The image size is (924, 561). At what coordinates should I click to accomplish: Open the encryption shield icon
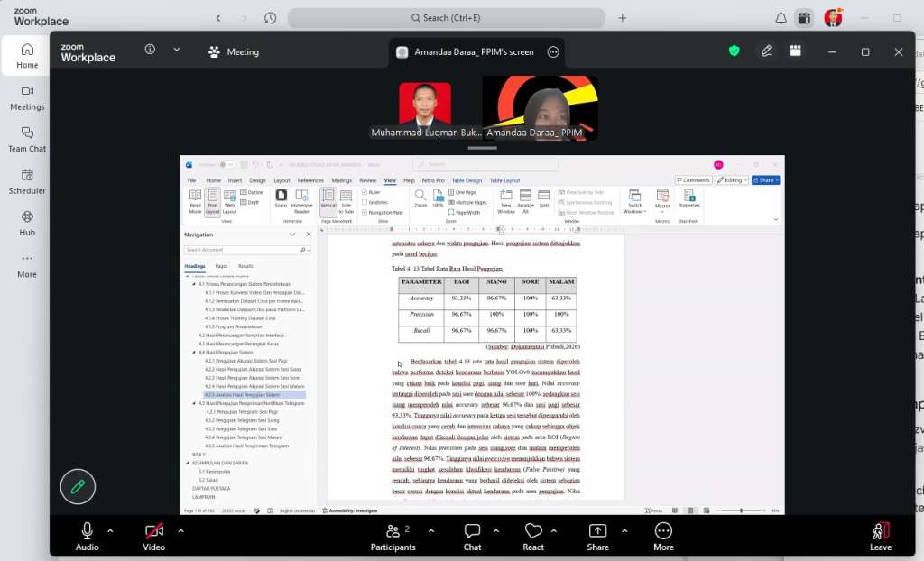point(735,51)
